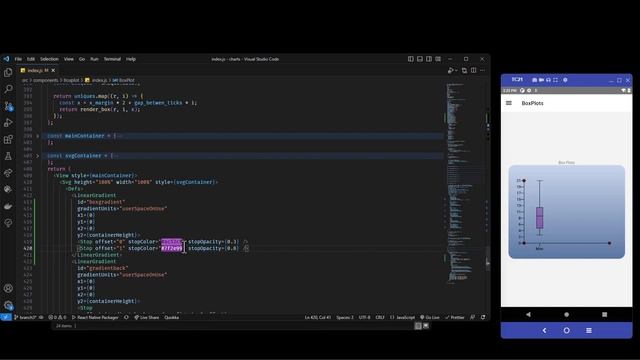This screenshot has width=640, height=360.
Task: Open the Go menu
Action: [82, 59]
